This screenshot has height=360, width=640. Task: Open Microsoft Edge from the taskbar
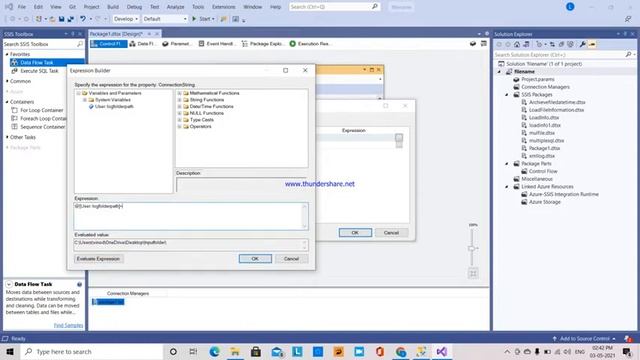click(214, 351)
